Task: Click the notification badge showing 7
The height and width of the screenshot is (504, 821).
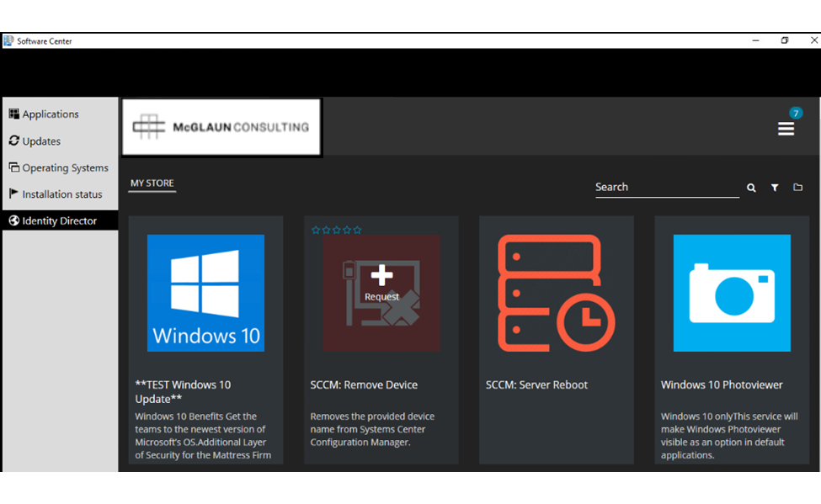Action: pos(796,113)
